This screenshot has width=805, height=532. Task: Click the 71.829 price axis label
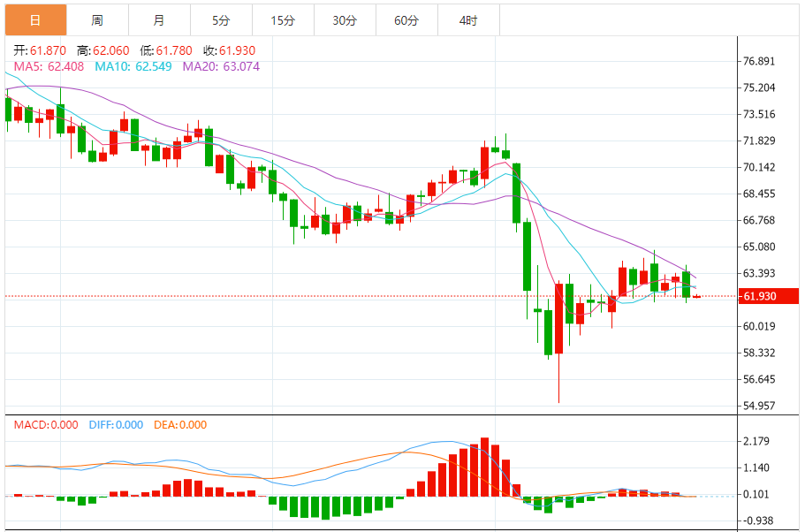tap(759, 141)
